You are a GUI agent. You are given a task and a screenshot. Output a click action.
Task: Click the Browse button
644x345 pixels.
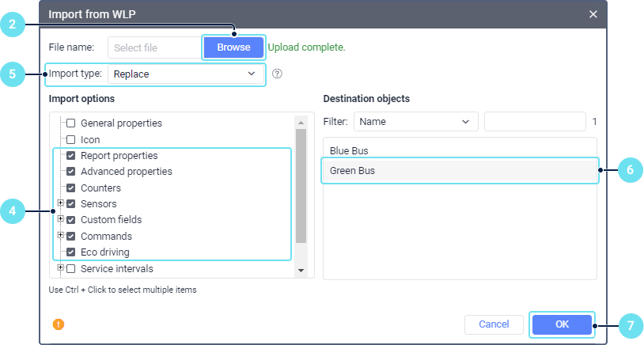coord(233,47)
